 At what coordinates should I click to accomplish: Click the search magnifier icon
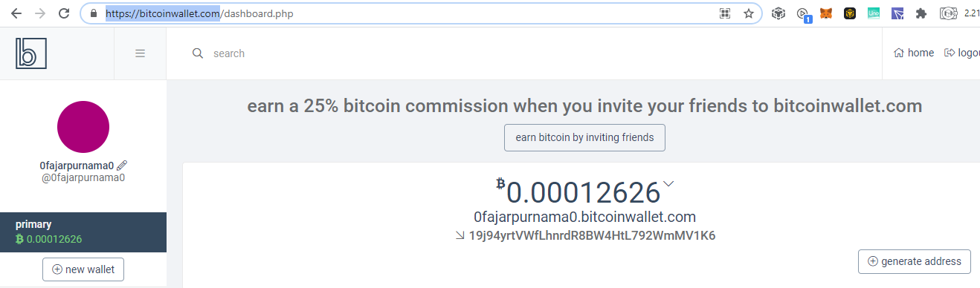[197, 53]
